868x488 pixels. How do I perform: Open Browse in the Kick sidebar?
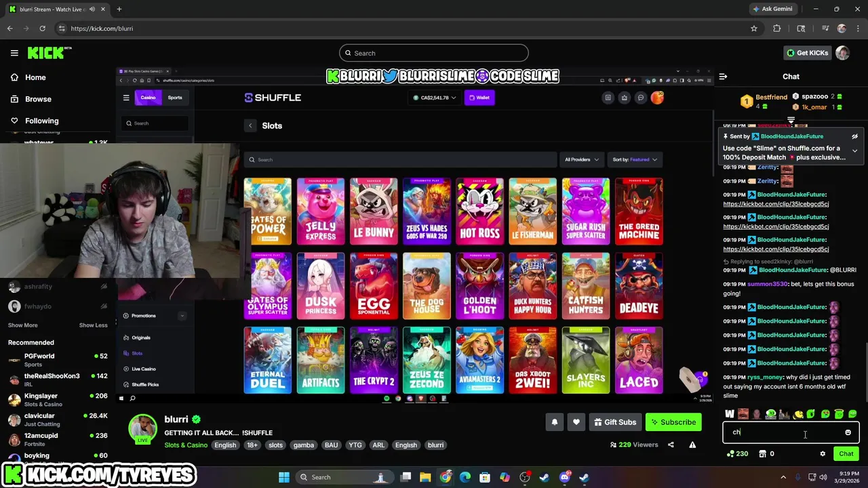click(38, 99)
